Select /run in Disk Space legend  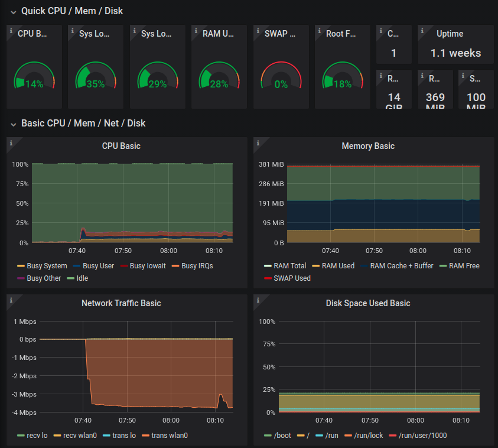(x=331, y=435)
